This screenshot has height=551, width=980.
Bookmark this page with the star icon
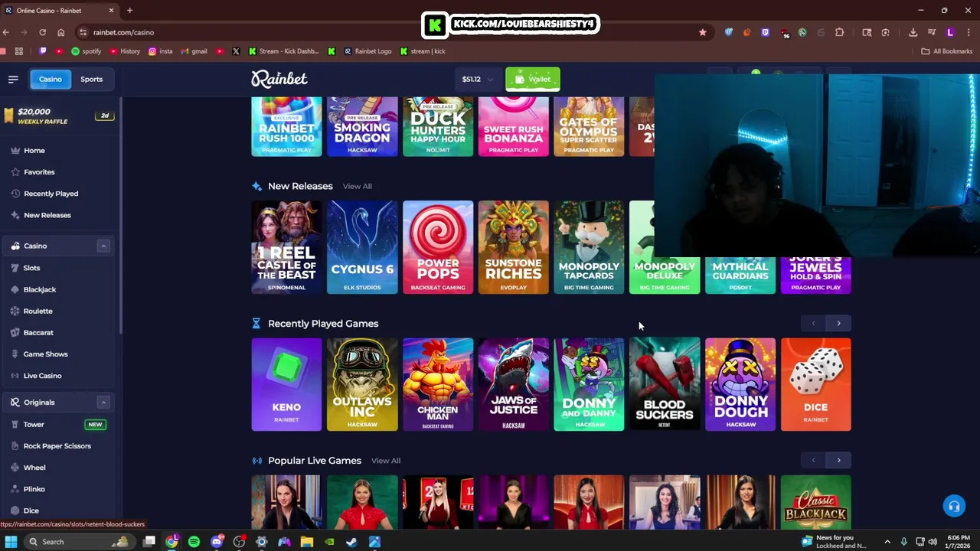point(702,32)
